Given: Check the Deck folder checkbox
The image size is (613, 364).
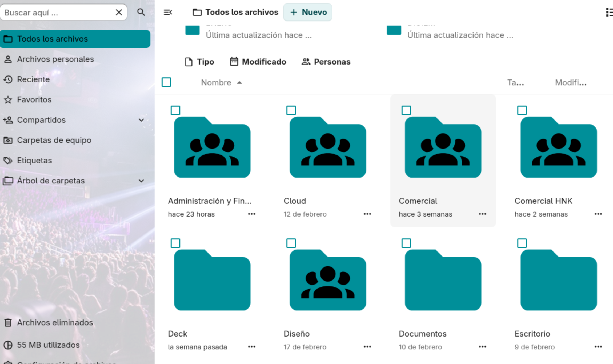Looking at the screenshot, I should pyautogui.click(x=176, y=243).
